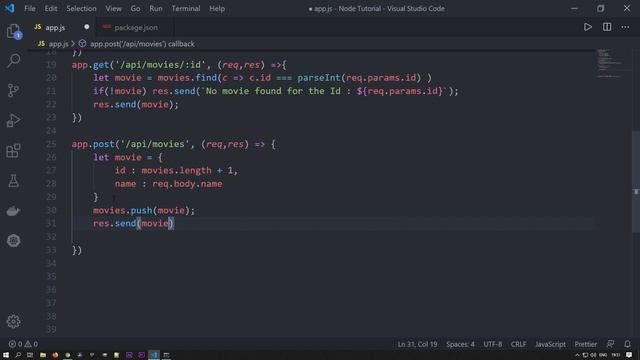This screenshot has width=640, height=360.
Task: Open Windows Action Center notification icon
Action: pyautogui.click(x=629, y=355)
